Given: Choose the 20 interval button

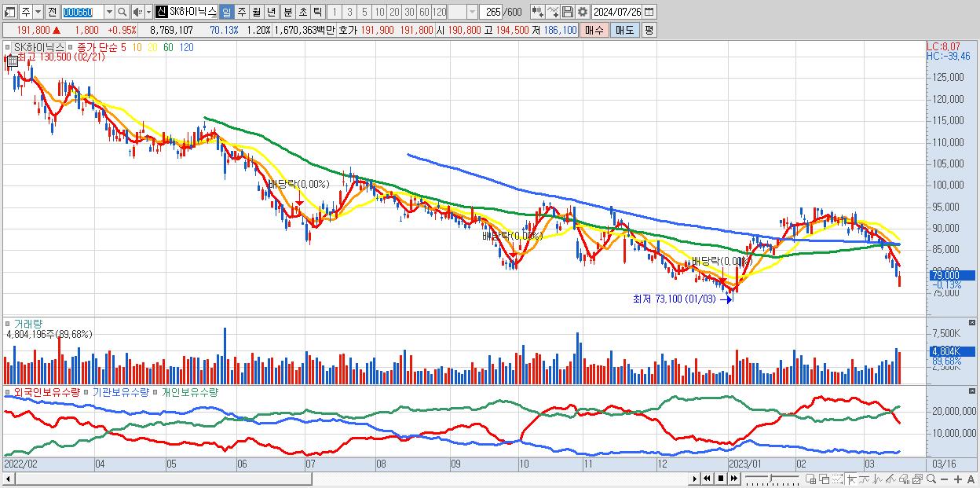Looking at the screenshot, I should point(394,12).
